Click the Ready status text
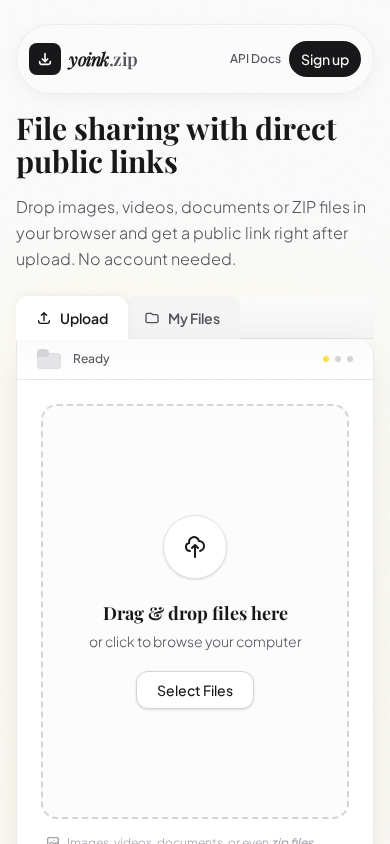The image size is (390, 844). 91,359
